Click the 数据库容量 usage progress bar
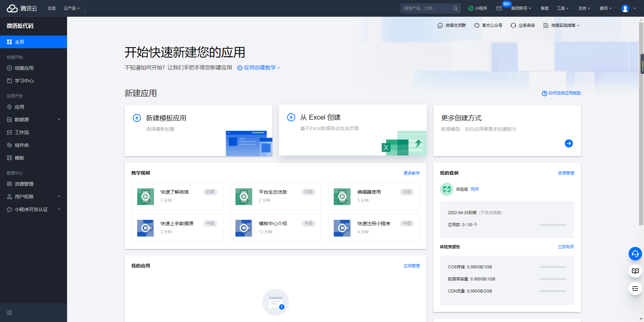Image resolution: width=644 pixels, height=322 pixels. pos(552,279)
